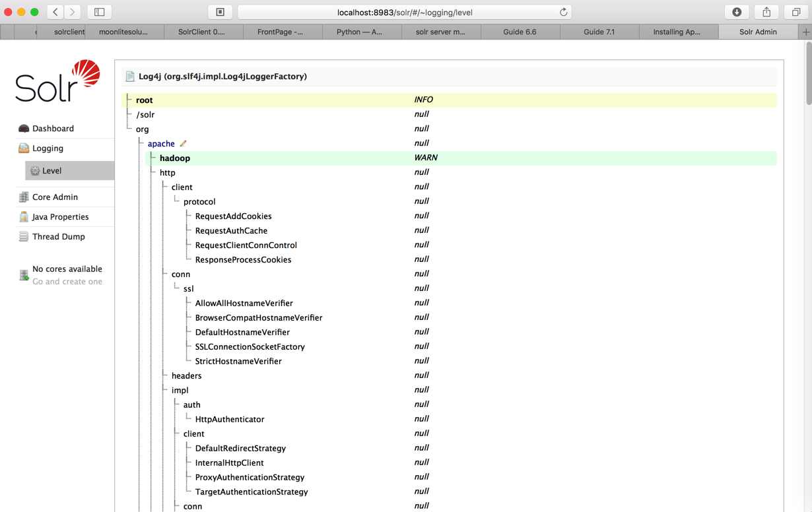Viewport: 812px width, 512px height.
Task: Click the No cores available icon
Action: [24, 275]
